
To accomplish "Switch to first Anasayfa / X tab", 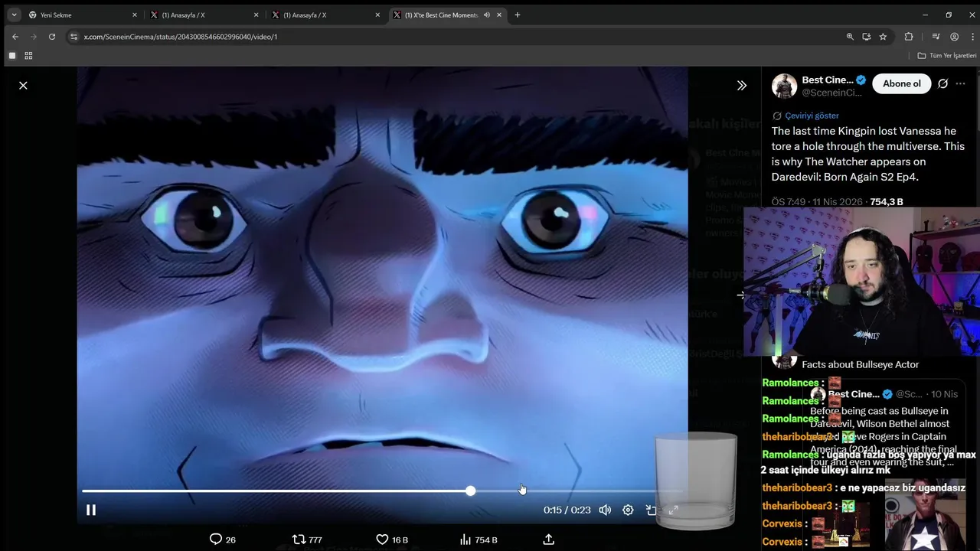I will pyautogui.click(x=203, y=15).
